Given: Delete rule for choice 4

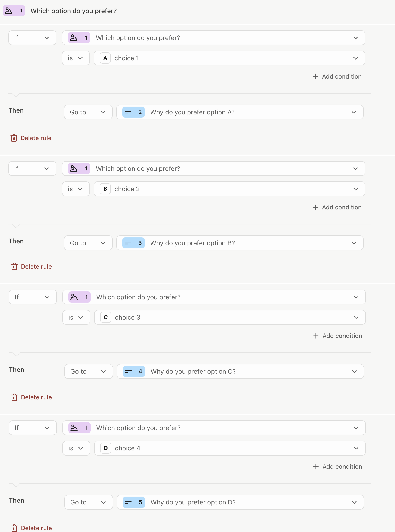Looking at the screenshot, I should (x=31, y=528).
